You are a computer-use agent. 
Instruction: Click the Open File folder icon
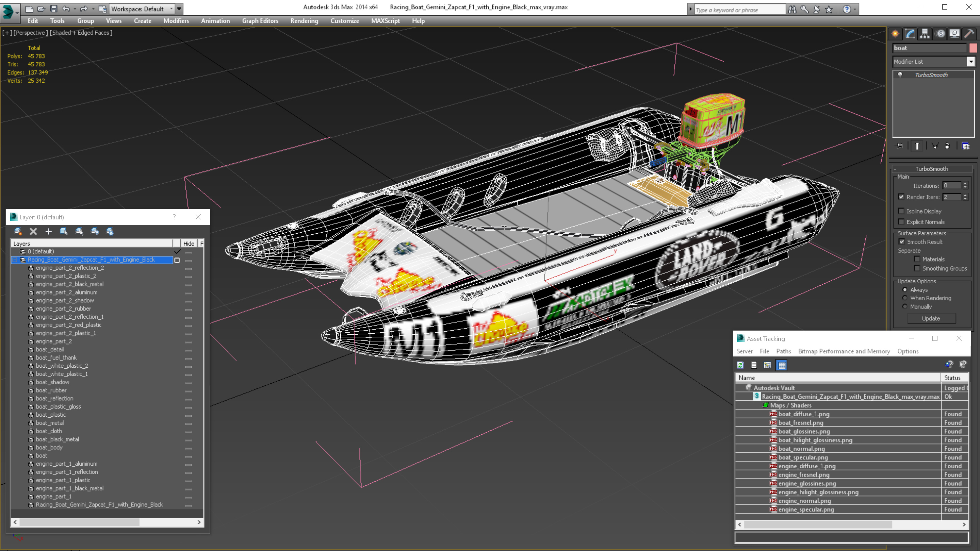pos(41,9)
